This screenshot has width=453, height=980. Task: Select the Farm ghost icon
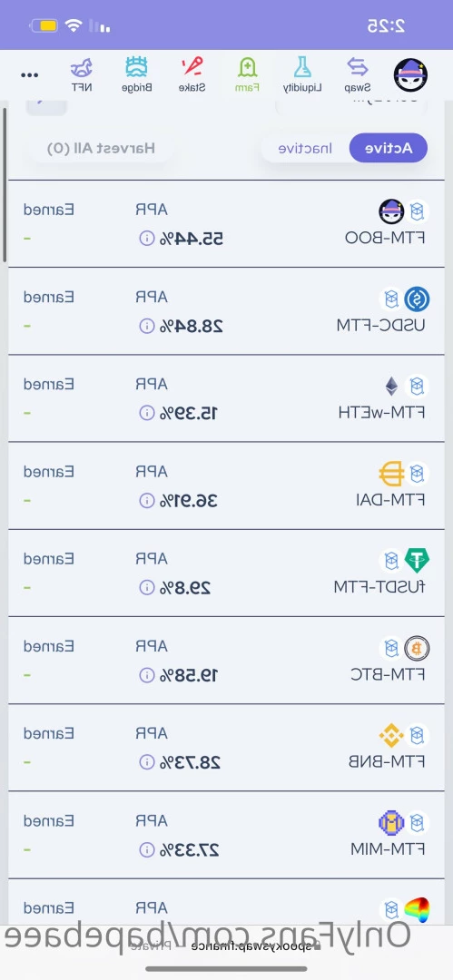247,67
